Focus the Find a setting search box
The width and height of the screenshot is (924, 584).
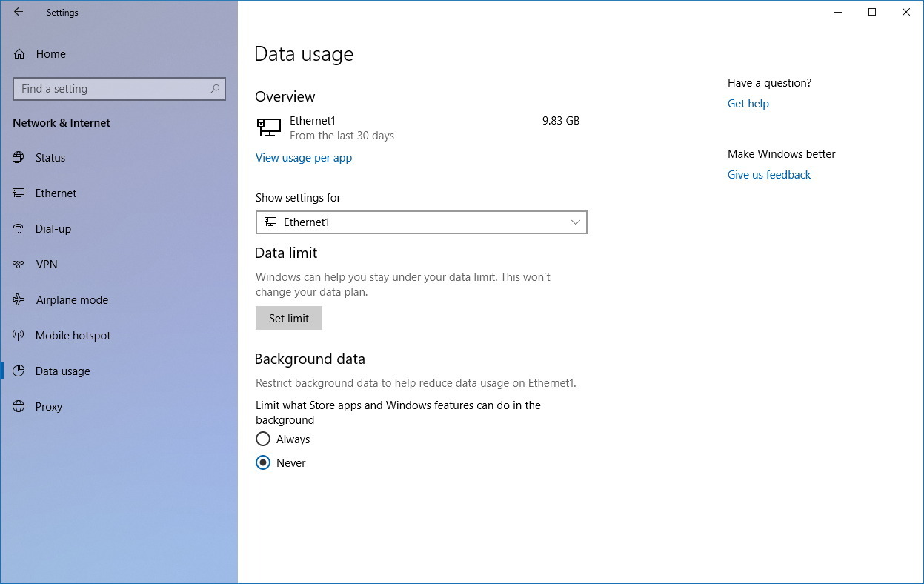(x=119, y=89)
